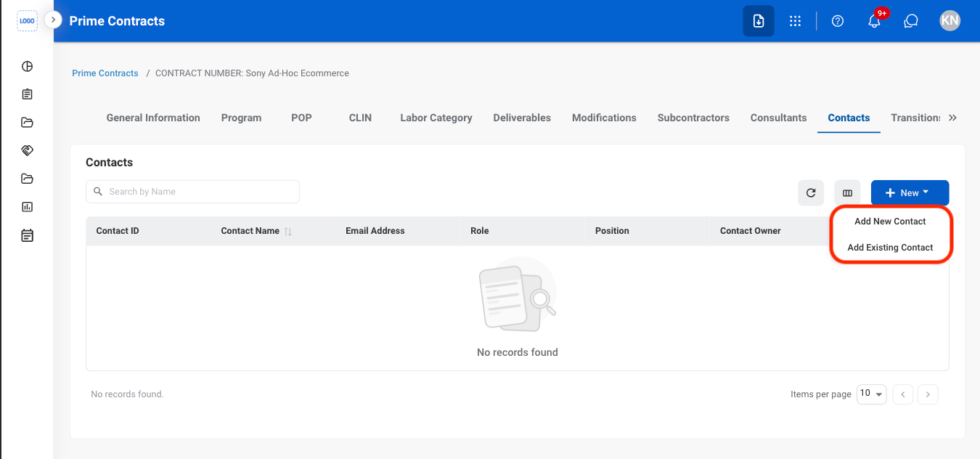This screenshot has width=980, height=459.
Task: Go to the previous page of results
Action: [902, 394]
